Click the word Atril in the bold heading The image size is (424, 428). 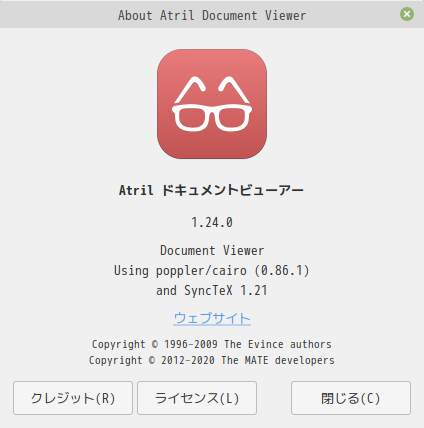point(136,190)
